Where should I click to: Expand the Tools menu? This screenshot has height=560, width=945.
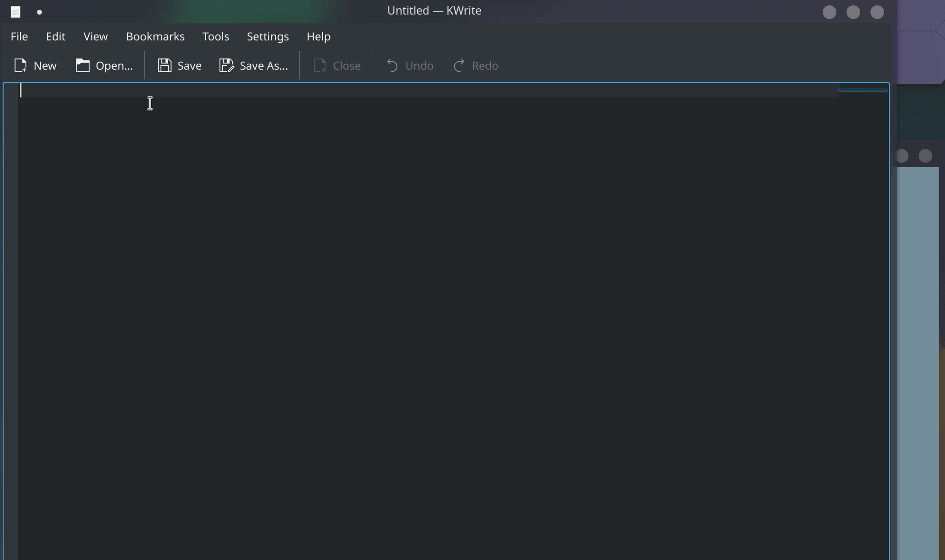[x=215, y=37]
